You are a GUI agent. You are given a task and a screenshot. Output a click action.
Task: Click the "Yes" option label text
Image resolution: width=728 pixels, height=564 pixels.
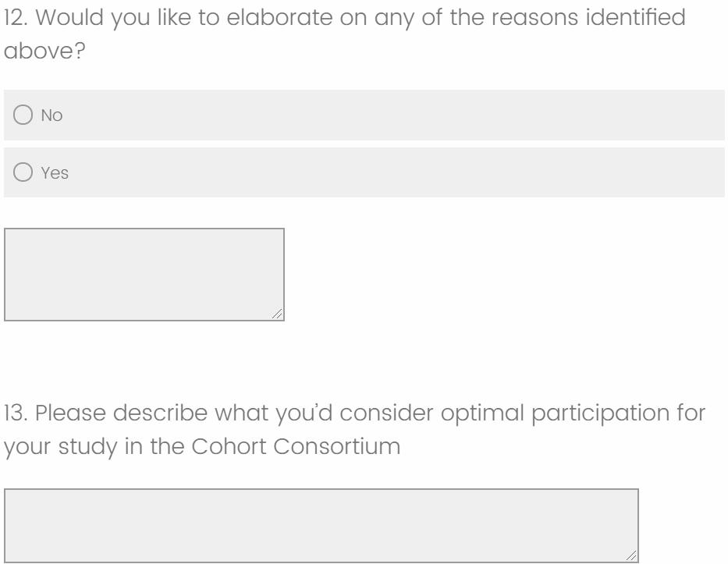click(x=55, y=173)
